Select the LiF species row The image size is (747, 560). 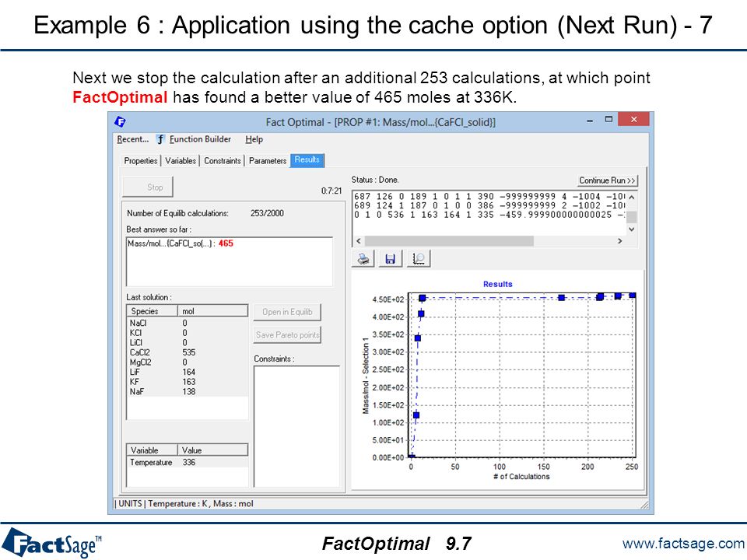(x=188, y=372)
